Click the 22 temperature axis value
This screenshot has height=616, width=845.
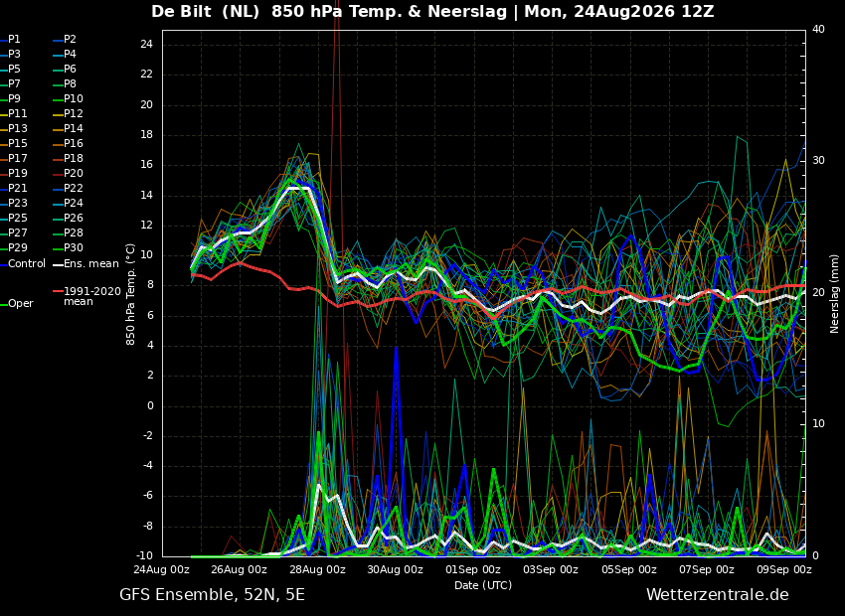point(146,75)
